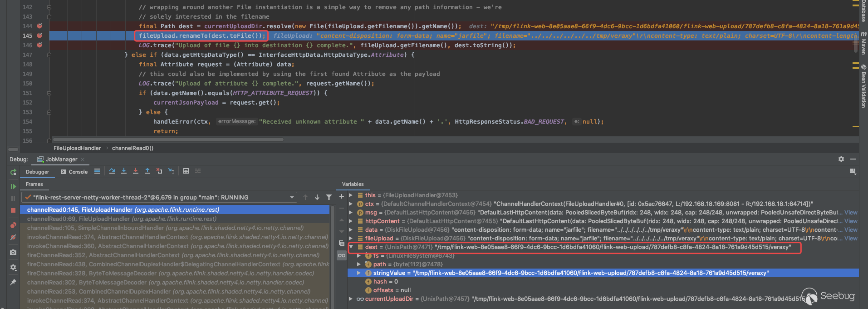This screenshot has width=868, height=309.
Task: Toggle breakpoint on line 145
Action: [x=40, y=35]
